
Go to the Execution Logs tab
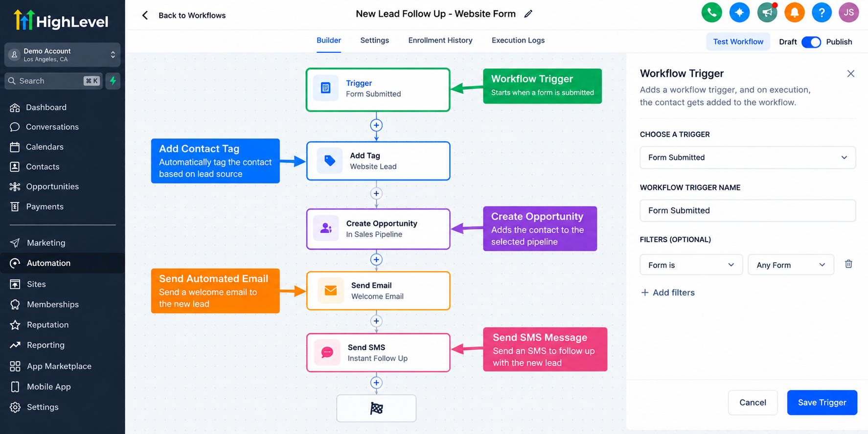click(x=518, y=41)
